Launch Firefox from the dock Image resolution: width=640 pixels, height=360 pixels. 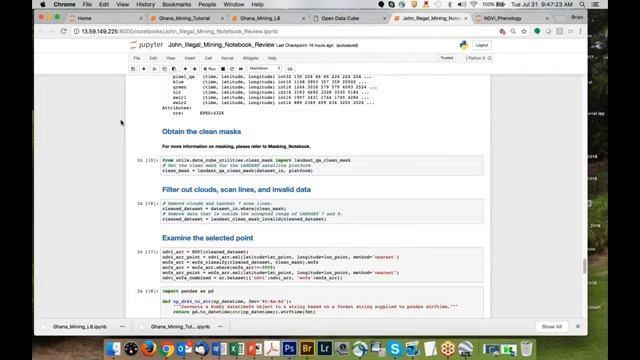click(x=149, y=349)
